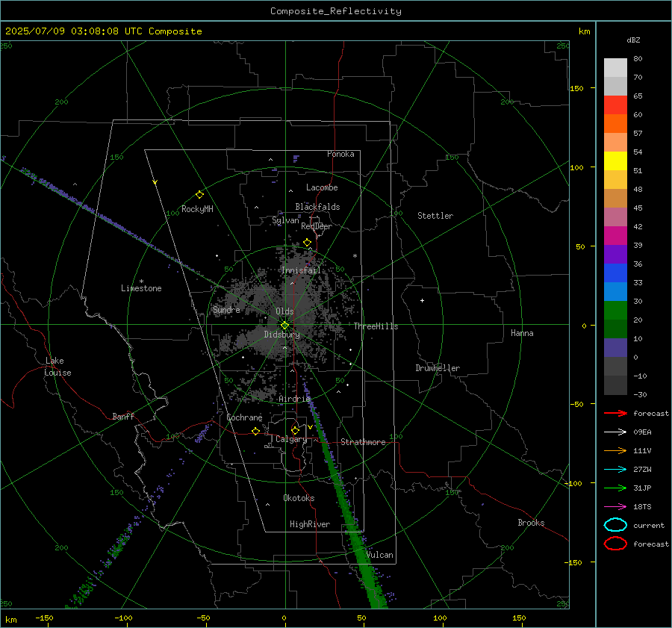Click the yellow diamond marker above Calgary label
The width and height of the screenshot is (672, 628).
(x=295, y=430)
